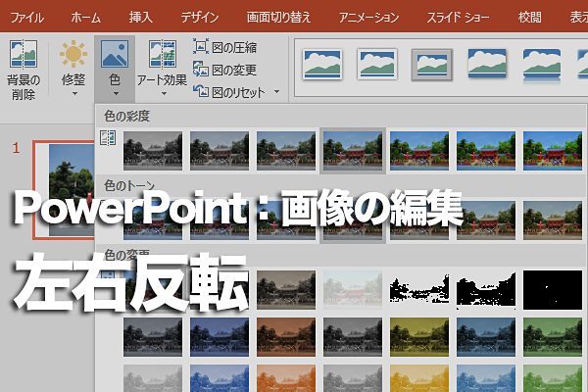Choose the fifth saturation preset

[419, 151]
